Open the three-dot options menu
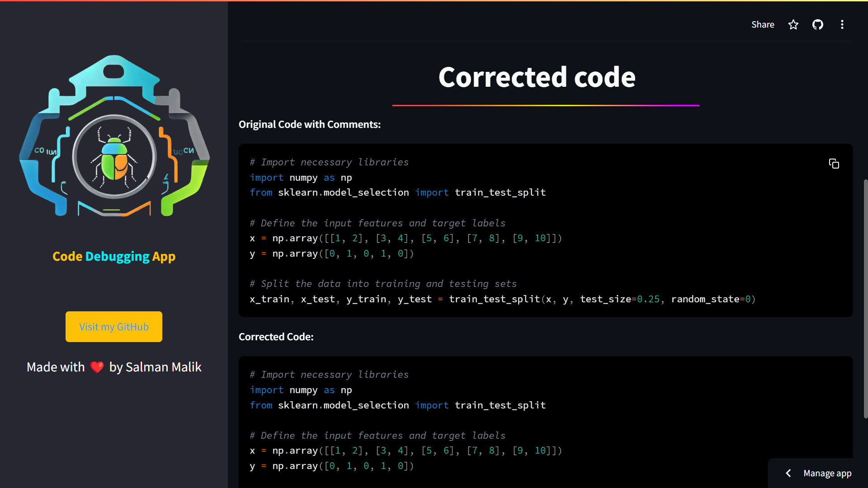The height and width of the screenshot is (488, 868). coord(842,24)
